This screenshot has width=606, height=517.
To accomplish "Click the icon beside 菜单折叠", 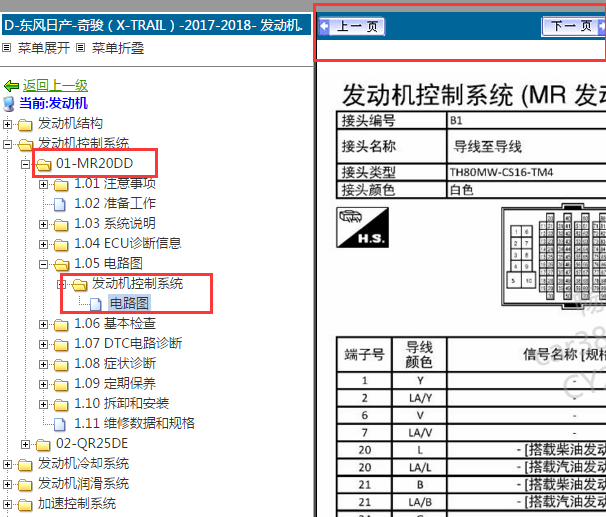I will 80,48.
